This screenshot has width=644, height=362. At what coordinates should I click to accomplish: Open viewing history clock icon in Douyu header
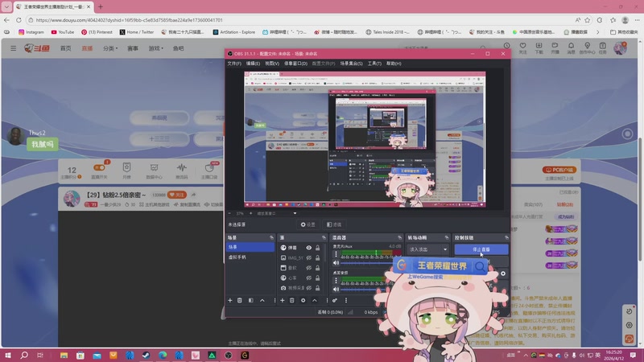pos(507,46)
